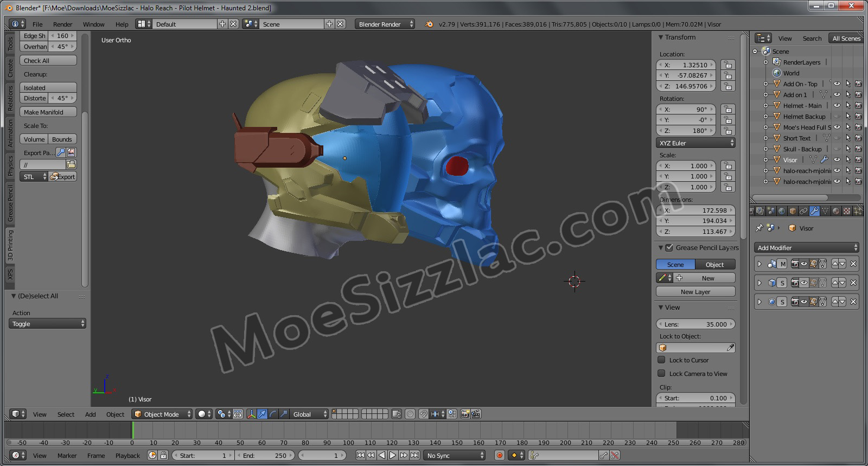Viewport: 868px width, 466px height.
Task: Open the File menu
Action: (37, 24)
